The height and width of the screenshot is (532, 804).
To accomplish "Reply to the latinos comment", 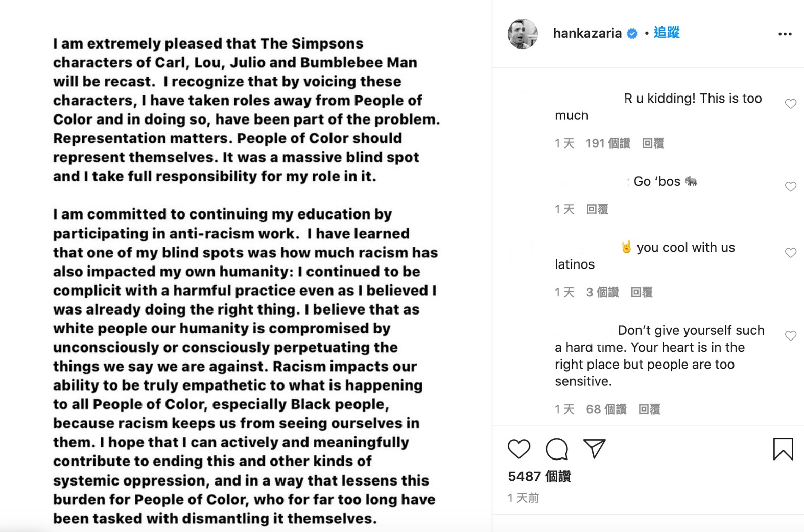I will (642, 293).
